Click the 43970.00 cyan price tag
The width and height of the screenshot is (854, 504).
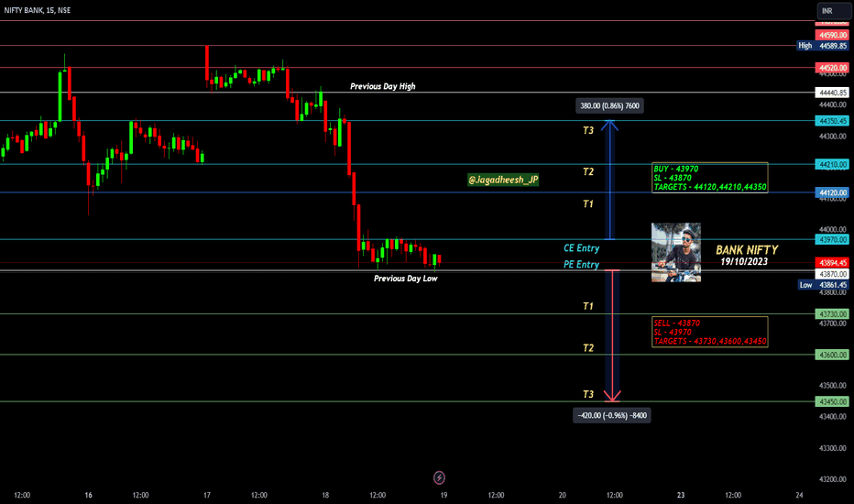pos(832,239)
